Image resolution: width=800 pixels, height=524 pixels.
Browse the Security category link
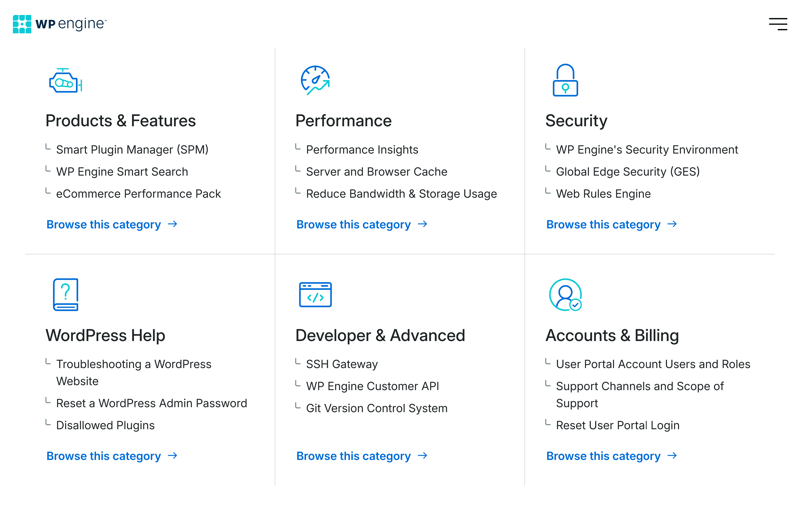pos(612,224)
